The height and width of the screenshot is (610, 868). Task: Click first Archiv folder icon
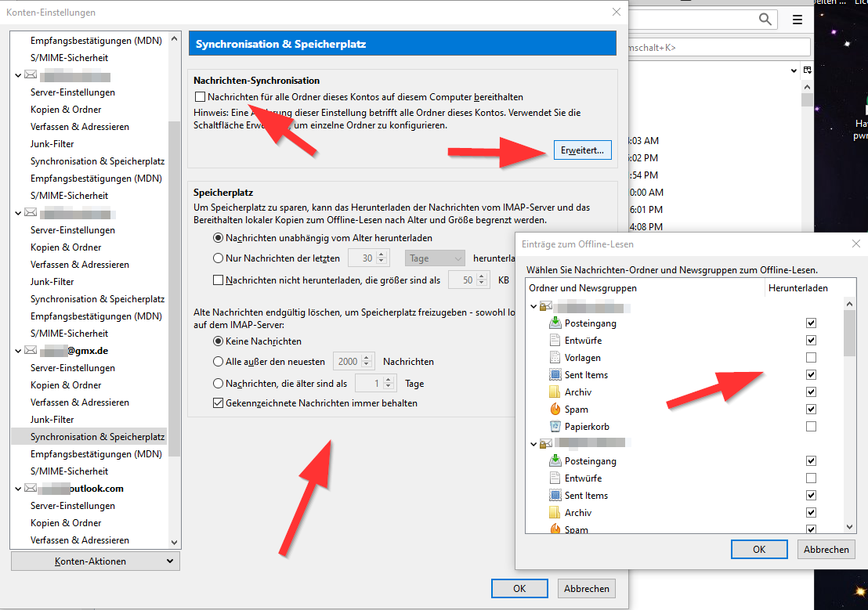point(555,392)
